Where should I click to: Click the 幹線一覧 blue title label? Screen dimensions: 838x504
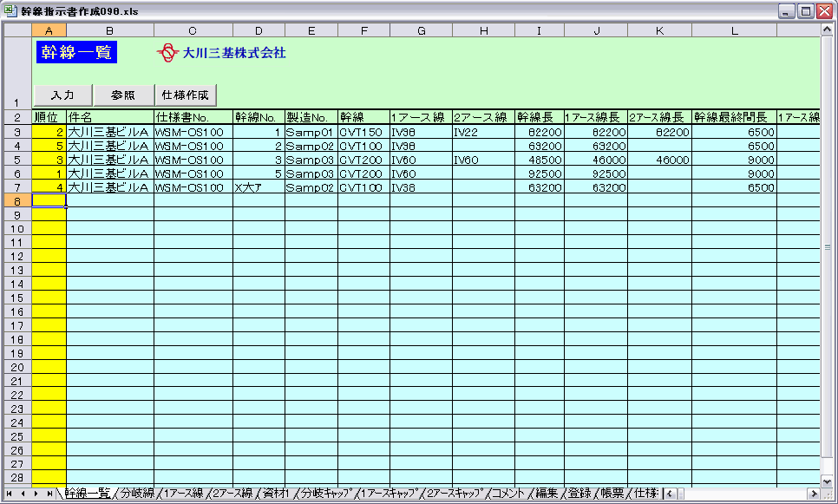(x=76, y=52)
